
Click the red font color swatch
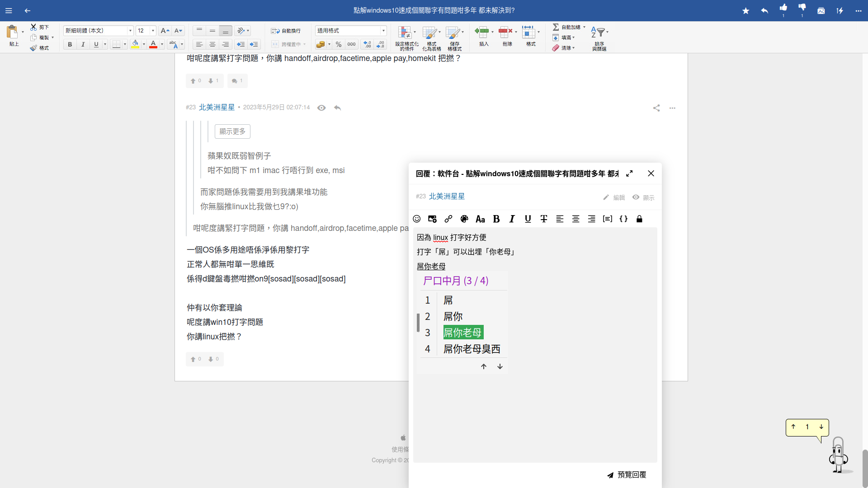pyautogui.click(x=153, y=44)
